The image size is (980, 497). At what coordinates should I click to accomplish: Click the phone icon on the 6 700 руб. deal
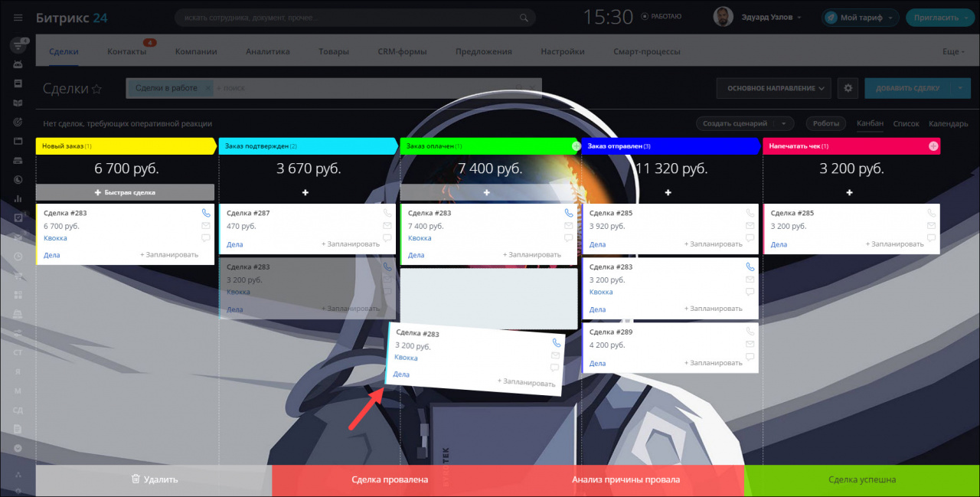[x=206, y=213]
